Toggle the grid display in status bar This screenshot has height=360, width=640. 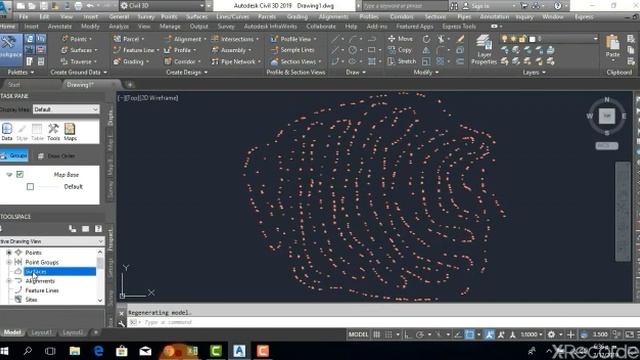coord(377,334)
